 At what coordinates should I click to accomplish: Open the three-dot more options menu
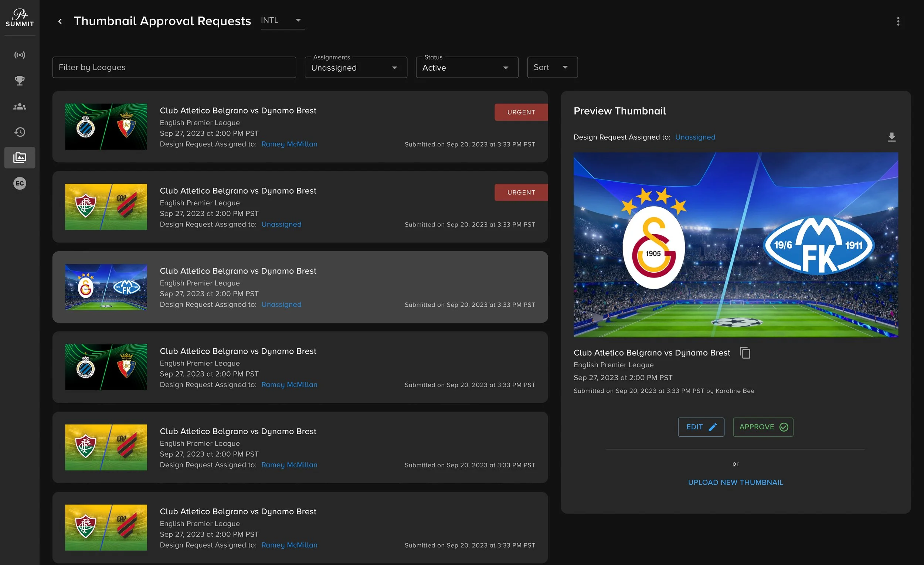tap(898, 21)
